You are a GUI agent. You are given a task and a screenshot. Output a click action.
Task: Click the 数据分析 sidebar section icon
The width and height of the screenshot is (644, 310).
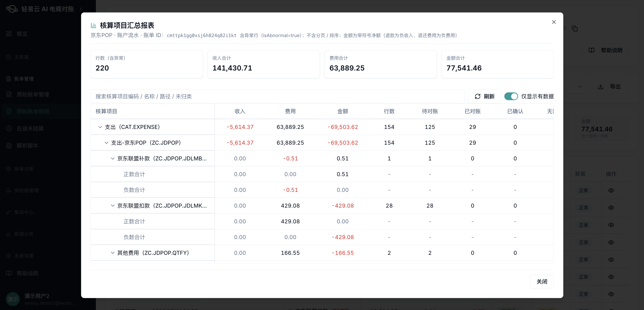8,234
